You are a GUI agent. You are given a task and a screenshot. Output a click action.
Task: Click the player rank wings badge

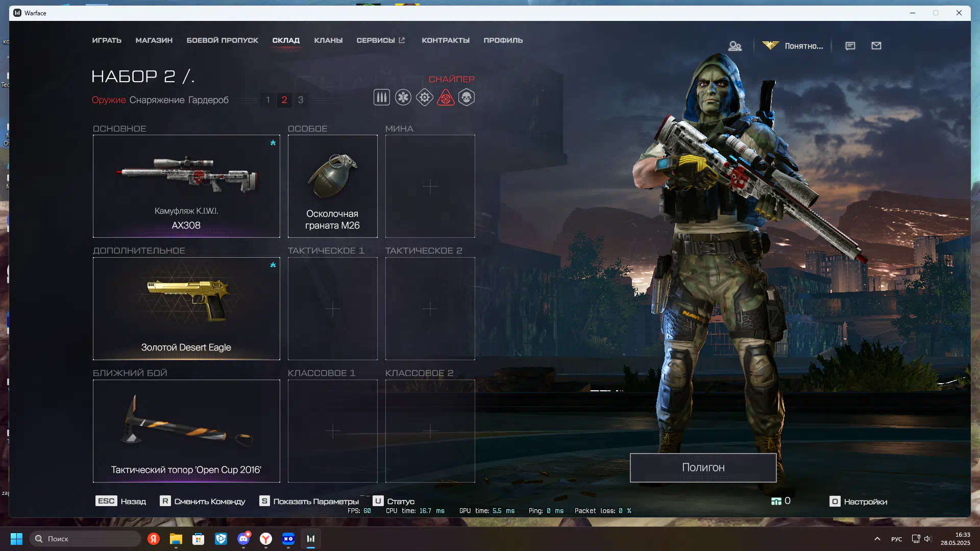pos(770,45)
